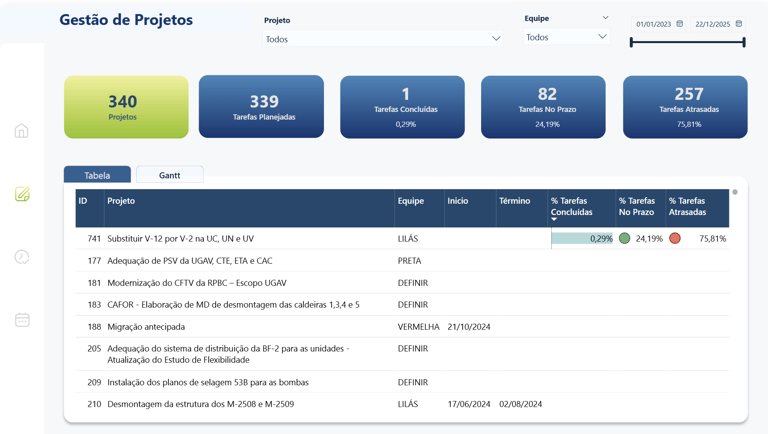Click the start date calendar icon
The height and width of the screenshot is (434, 768).
click(680, 24)
